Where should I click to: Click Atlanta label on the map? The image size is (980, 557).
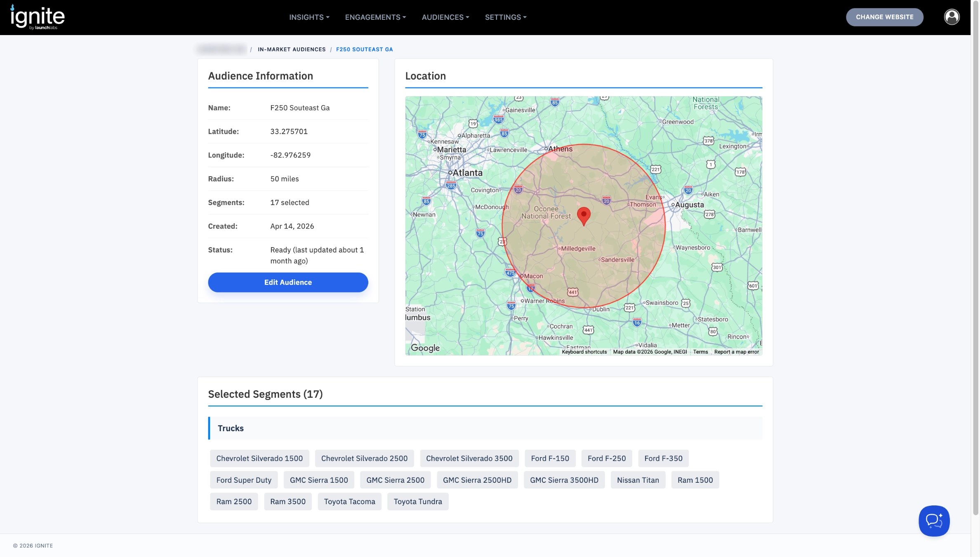tap(467, 173)
